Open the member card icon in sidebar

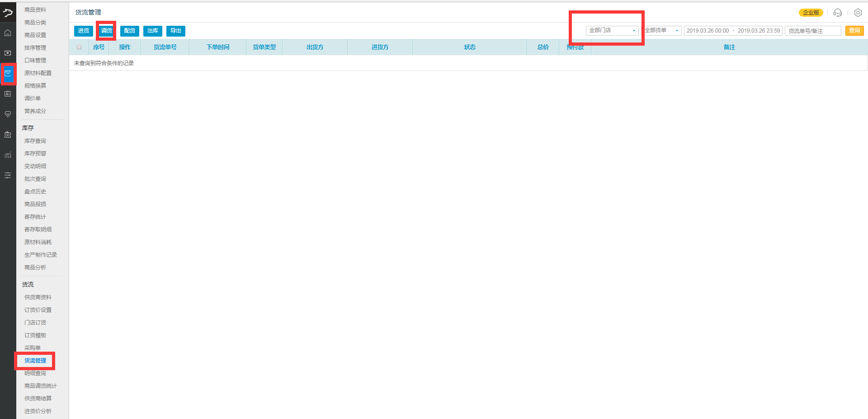coord(8,94)
